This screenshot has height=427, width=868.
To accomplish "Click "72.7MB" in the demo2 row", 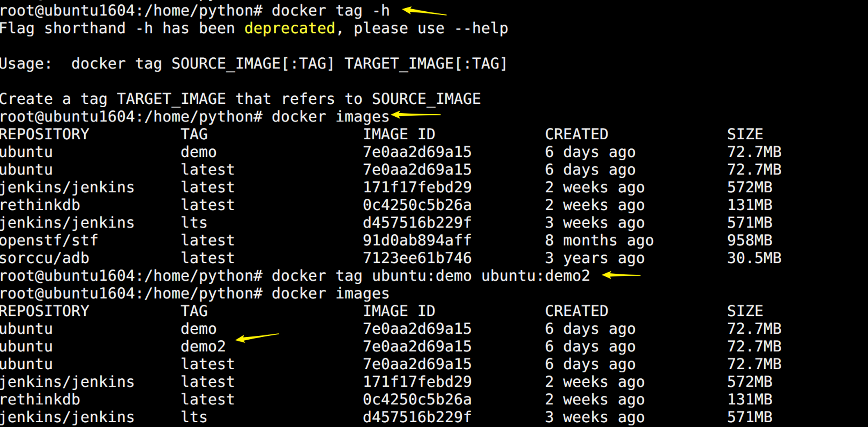I will pos(754,347).
